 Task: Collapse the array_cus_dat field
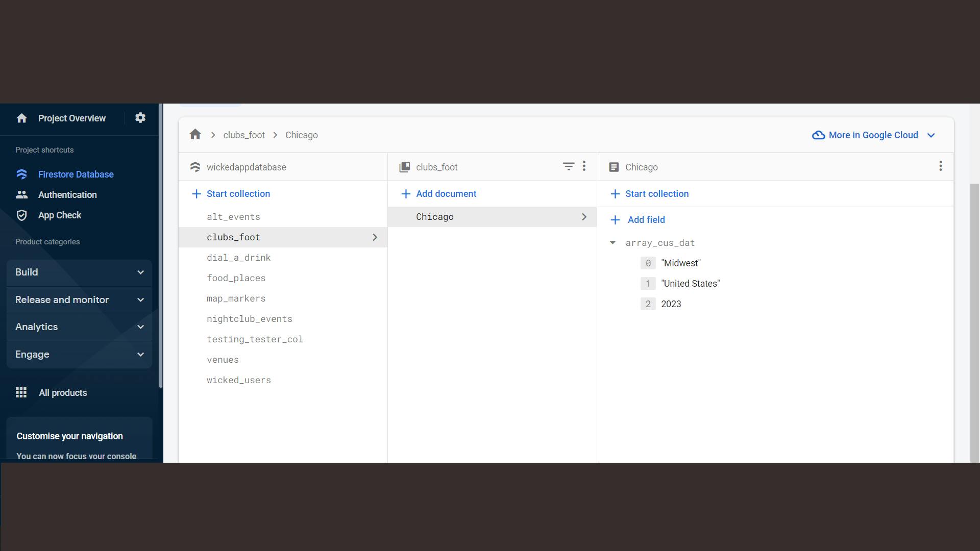pos(612,243)
